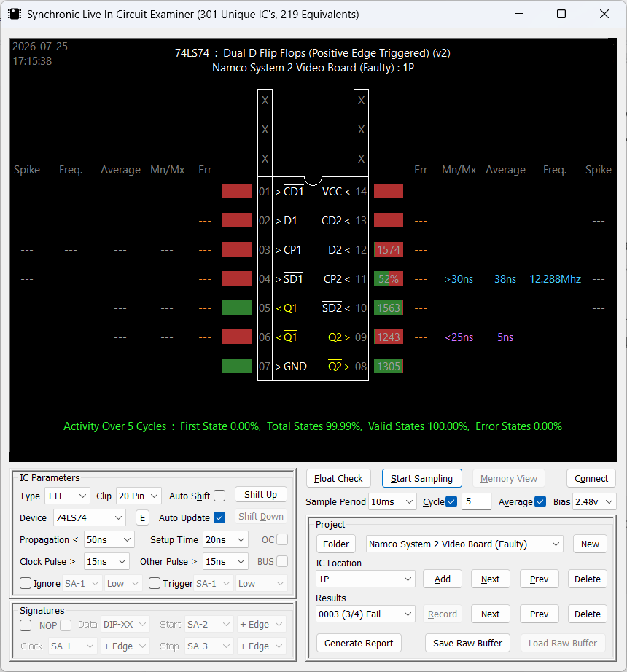
Task: Toggle the Auto Shift checkbox
Action: pyautogui.click(x=219, y=496)
